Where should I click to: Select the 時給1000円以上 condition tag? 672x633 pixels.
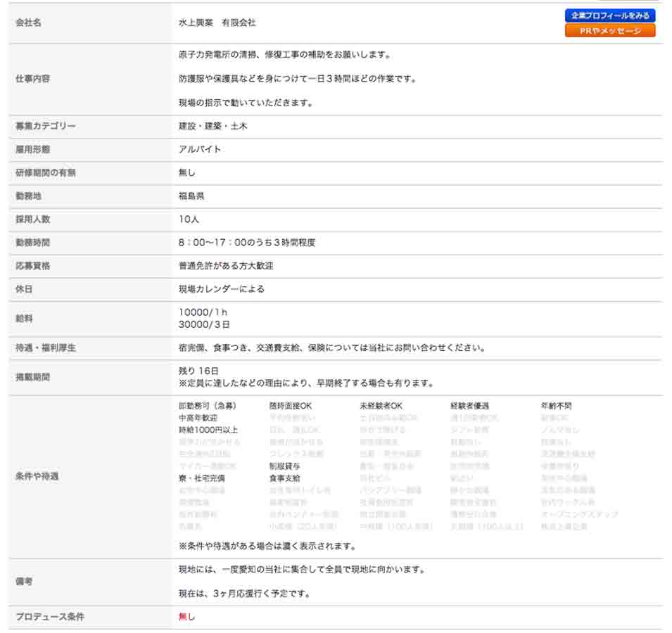tap(208, 430)
